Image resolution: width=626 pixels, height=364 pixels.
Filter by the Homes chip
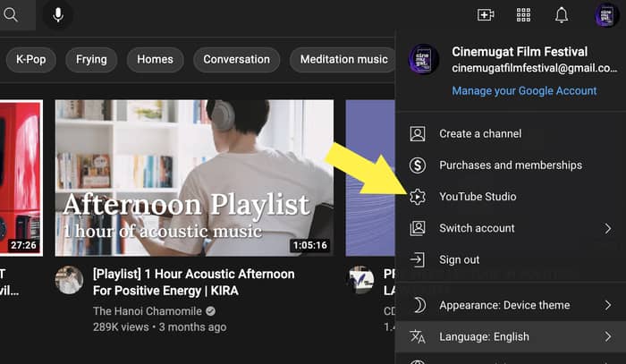tap(155, 59)
